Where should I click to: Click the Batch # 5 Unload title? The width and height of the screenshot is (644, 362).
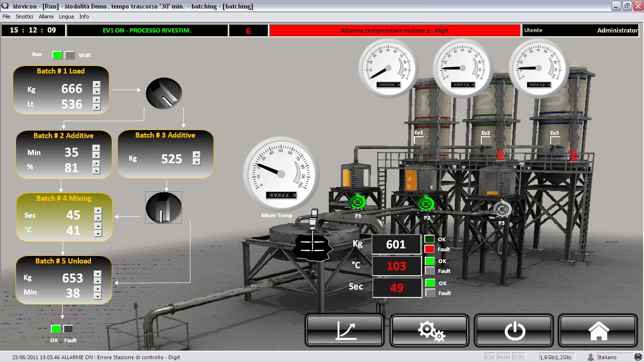click(x=63, y=261)
